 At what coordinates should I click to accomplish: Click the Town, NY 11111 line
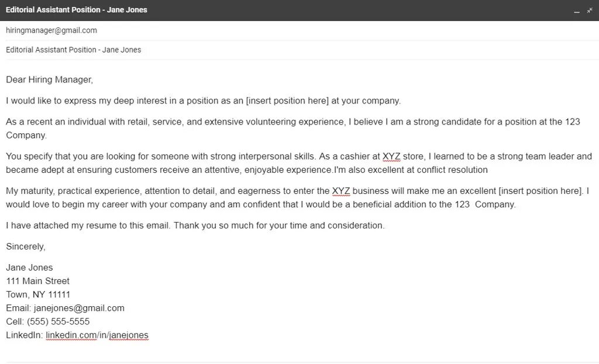tap(38, 294)
